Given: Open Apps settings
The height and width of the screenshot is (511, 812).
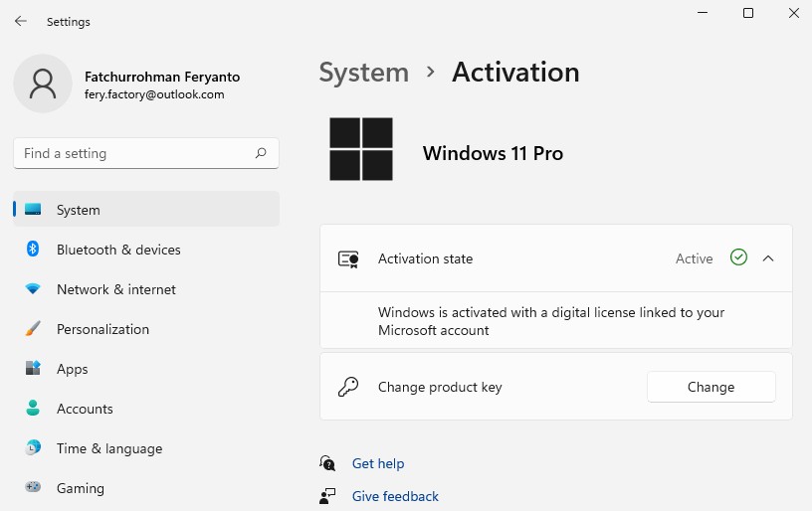Looking at the screenshot, I should tap(146, 369).
